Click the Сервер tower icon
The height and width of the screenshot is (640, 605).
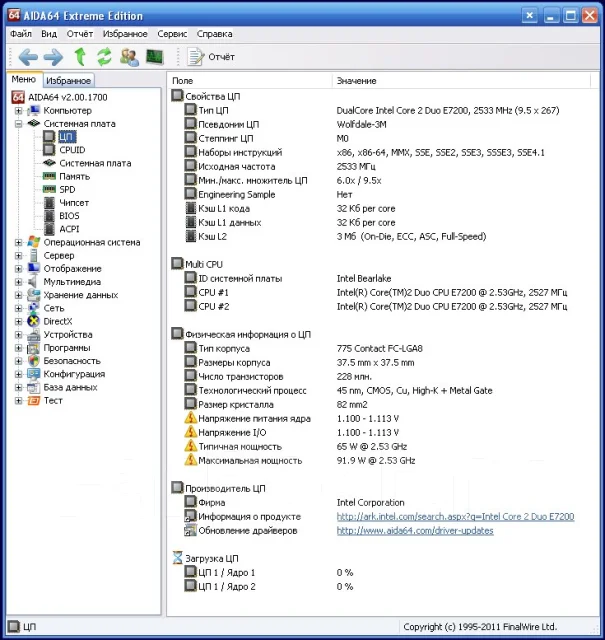33,256
